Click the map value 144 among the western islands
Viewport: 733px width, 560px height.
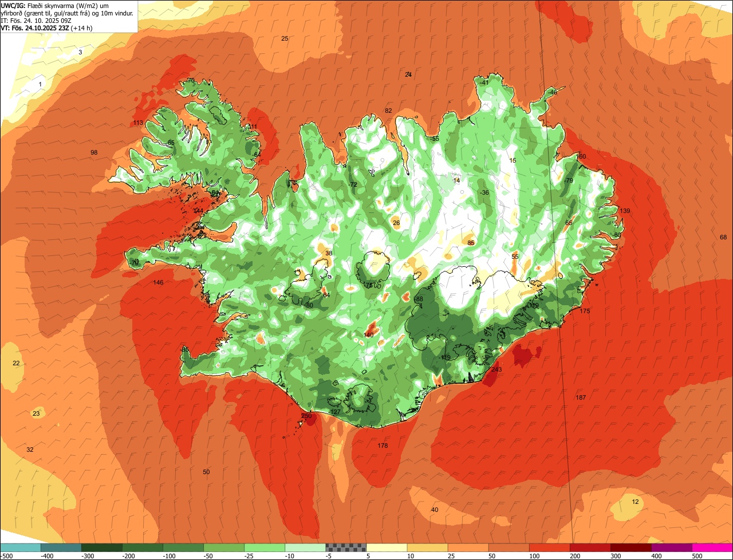198,211
